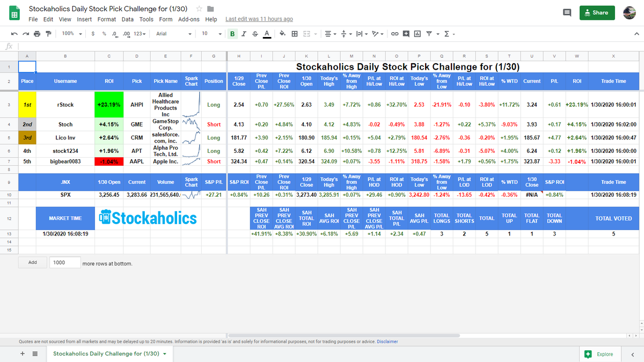Open the File menu
The width and height of the screenshot is (644, 362).
point(33,19)
